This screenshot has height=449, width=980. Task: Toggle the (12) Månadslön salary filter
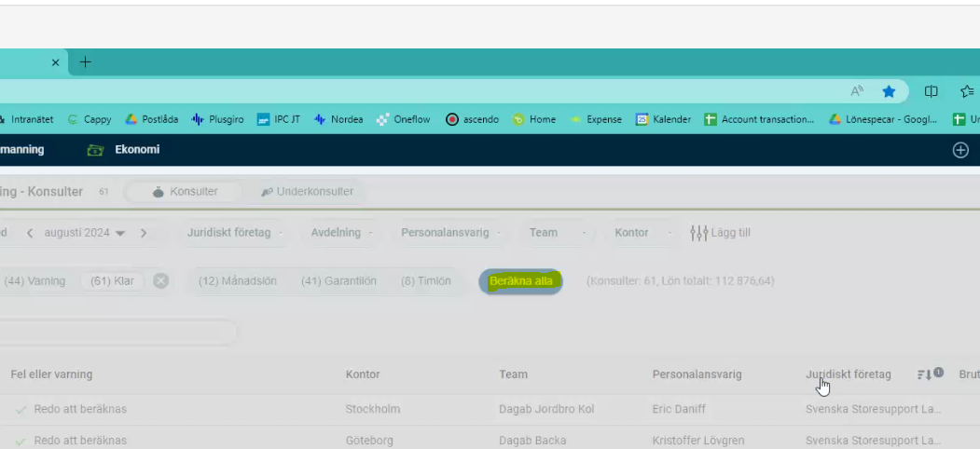click(237, 280)
